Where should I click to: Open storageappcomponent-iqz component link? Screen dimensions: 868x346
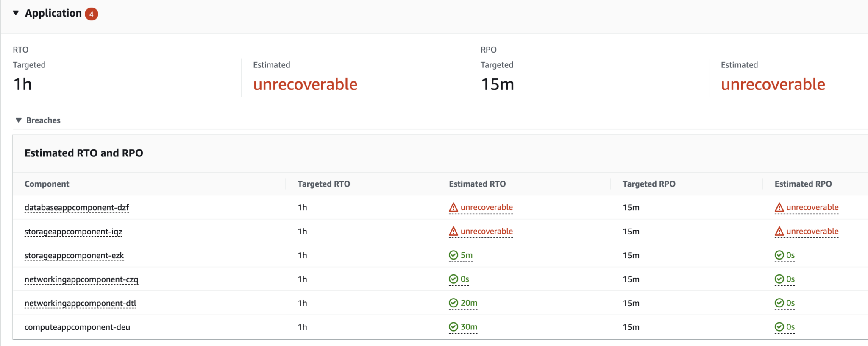click(73, 232)
